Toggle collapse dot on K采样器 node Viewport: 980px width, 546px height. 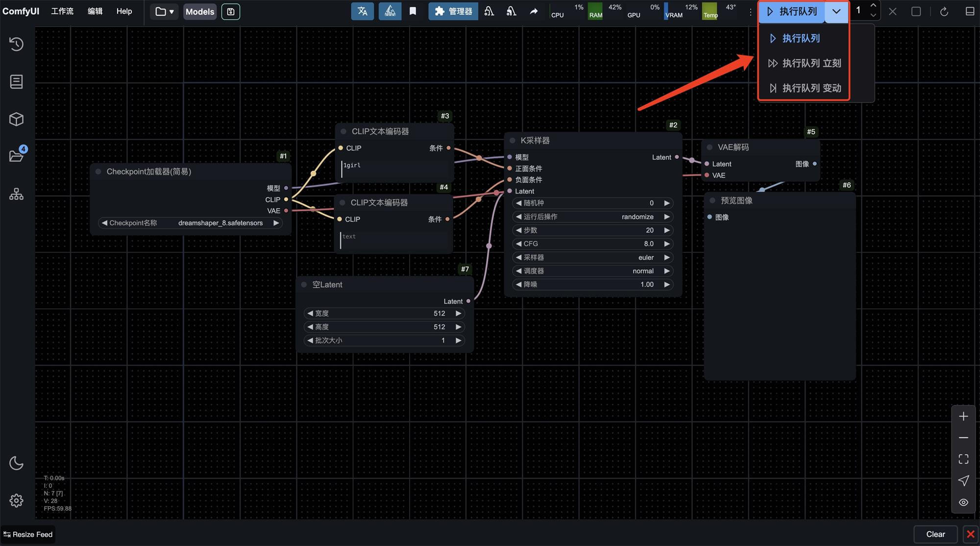point(513,141)
